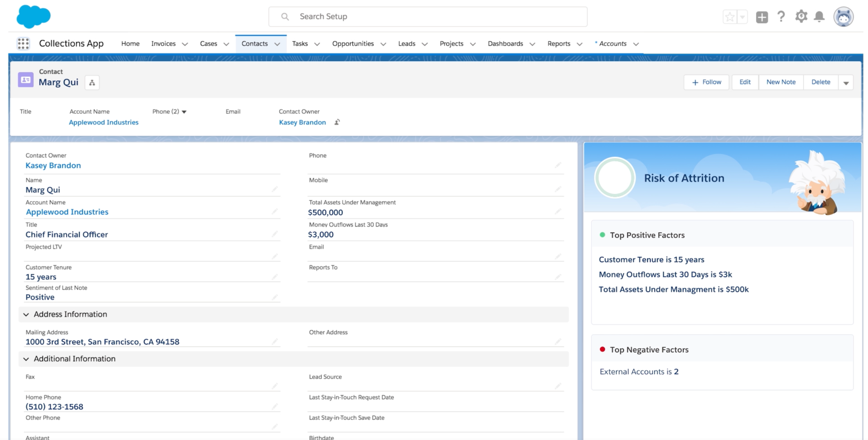Viewport: 868px width, 440px height.
Task: Click the Risk of Attrition score circle
Action: [615, 178]
